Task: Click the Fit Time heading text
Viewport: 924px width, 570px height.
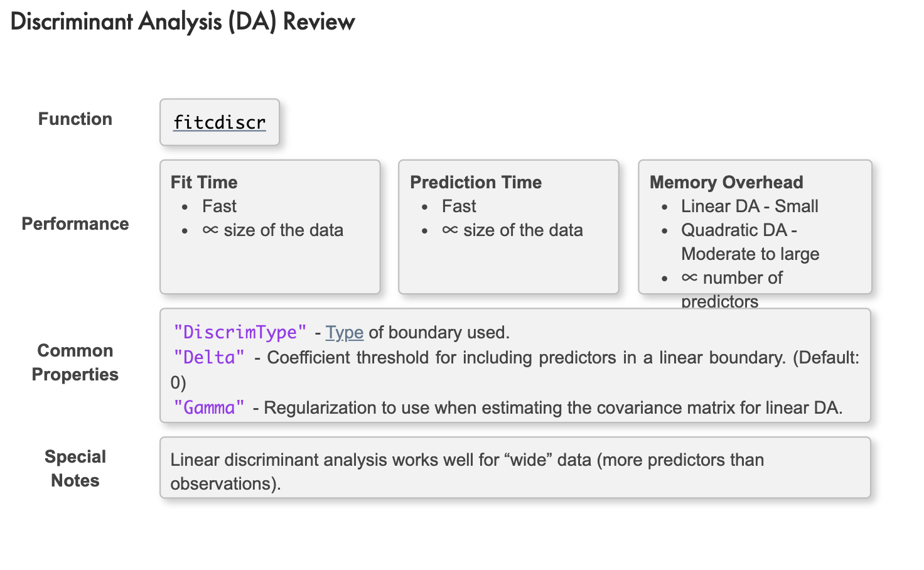Action: click(204, 182)
